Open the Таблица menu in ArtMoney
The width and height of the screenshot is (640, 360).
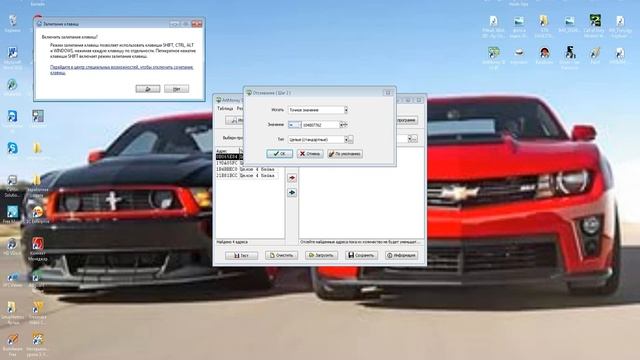tap(225, 109)
